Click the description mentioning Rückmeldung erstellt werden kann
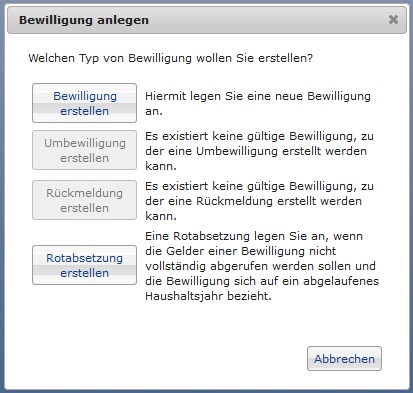This screenshot has height=393, width=413. click(259, 201)
